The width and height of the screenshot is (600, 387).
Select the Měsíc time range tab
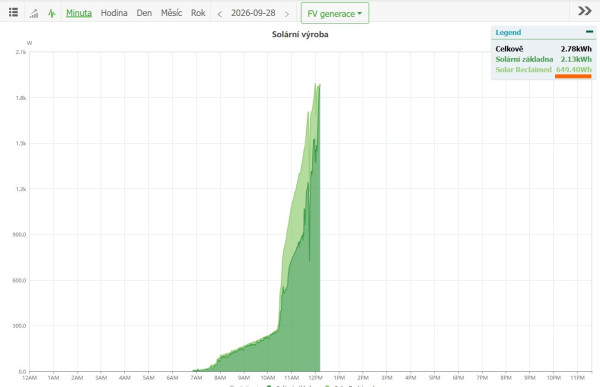[171, 13]
